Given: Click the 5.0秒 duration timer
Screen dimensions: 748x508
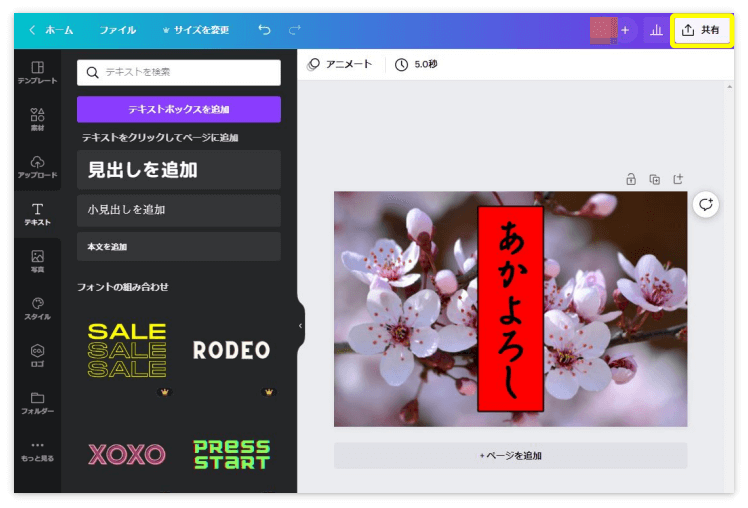Looking at the screenshot, I should coord(416,64).
